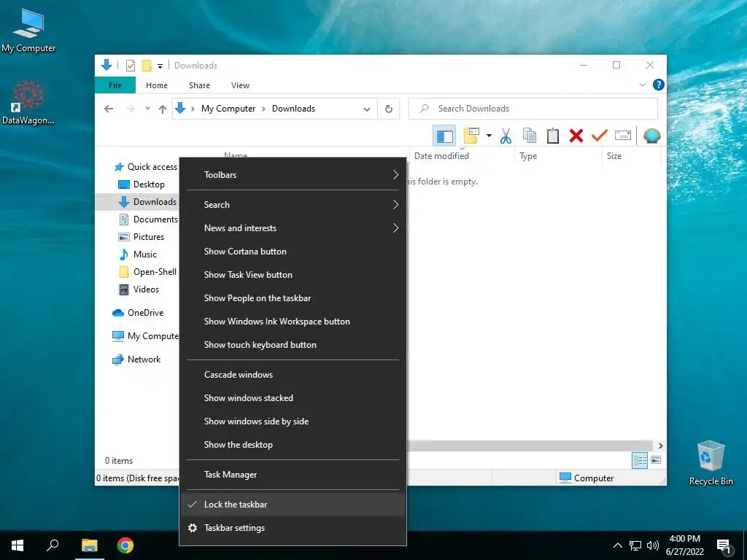Collapse the ribbon chevron
Image resolution: width=747 pixels, height=560 pixels.
click(642, 85)
